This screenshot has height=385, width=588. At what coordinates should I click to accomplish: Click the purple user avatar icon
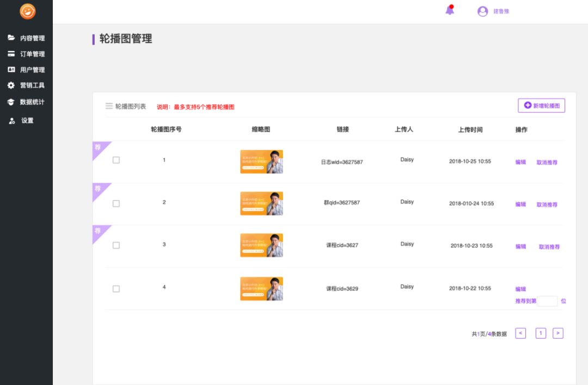pos(482,11)
